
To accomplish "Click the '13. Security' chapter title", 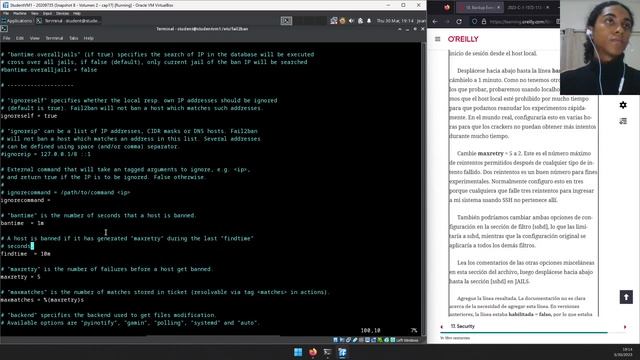I will click(x=462, y=326).
